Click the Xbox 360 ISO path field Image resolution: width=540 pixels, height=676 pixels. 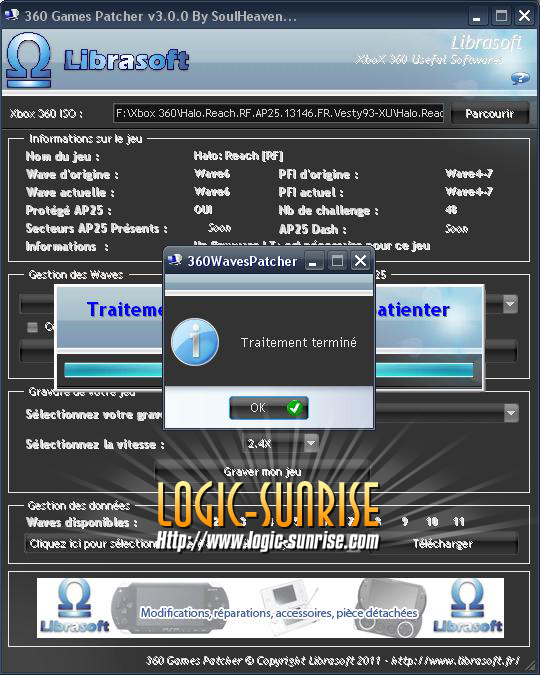[279, 113]
